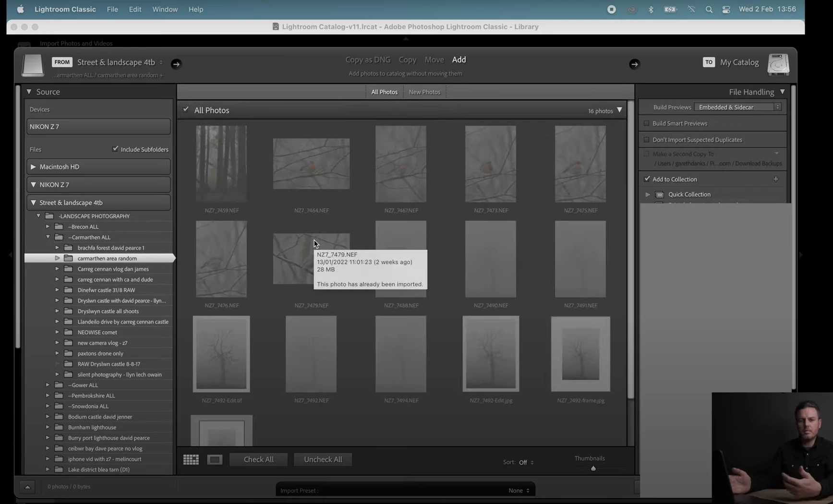Toggle the All Photos check mark
This screenshot has width=833, height=504.
pos(186,110)
